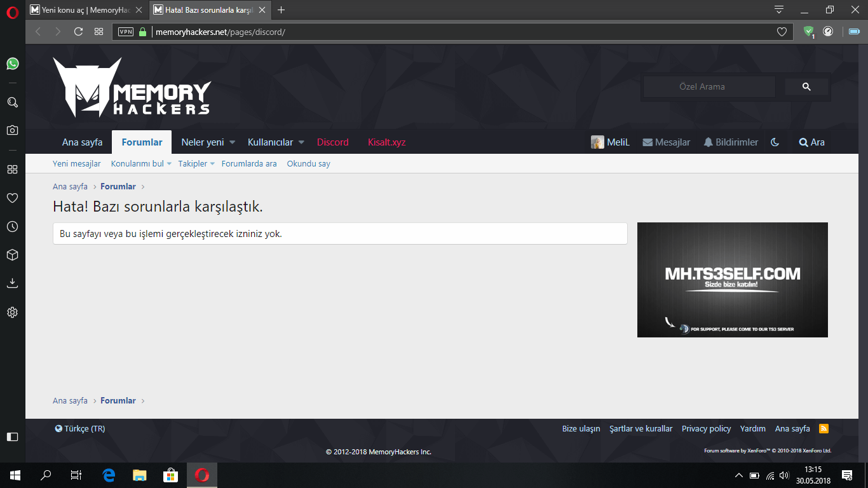
Task: Open the sidebar snapshot camera tool
Action: coord(12,130)
